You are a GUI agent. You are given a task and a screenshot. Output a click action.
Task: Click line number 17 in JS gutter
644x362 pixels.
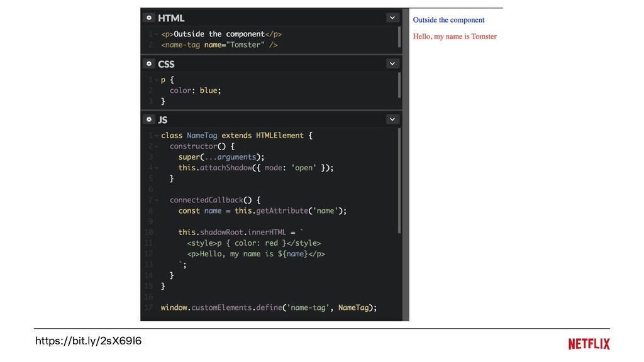pyautogui.click(x=148, y=307)
